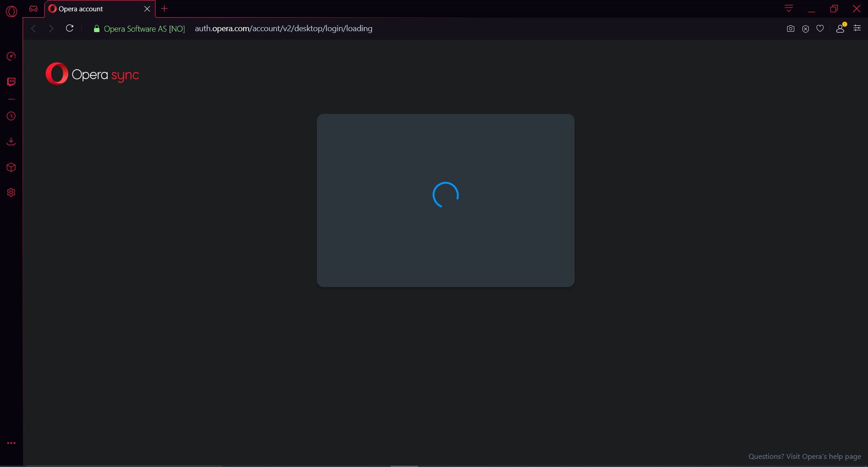Open Extensions cube in sidebar
The width and height of the screenshot is (868, 467).
click(x=11, y=167)
